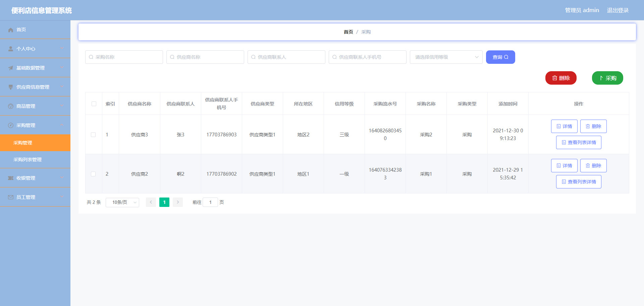Click the 查询 search button

pos(500,57)
